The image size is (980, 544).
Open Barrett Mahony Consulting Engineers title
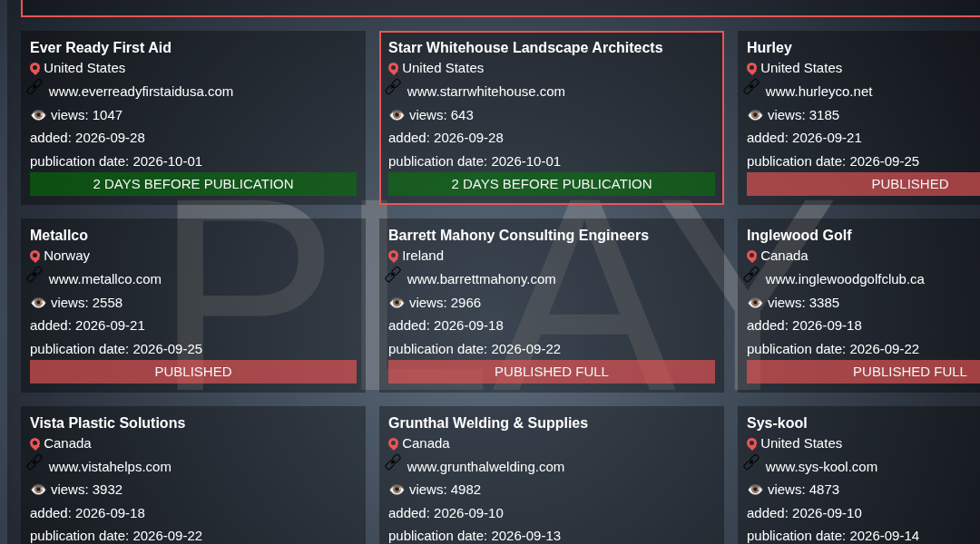[518, 236]
